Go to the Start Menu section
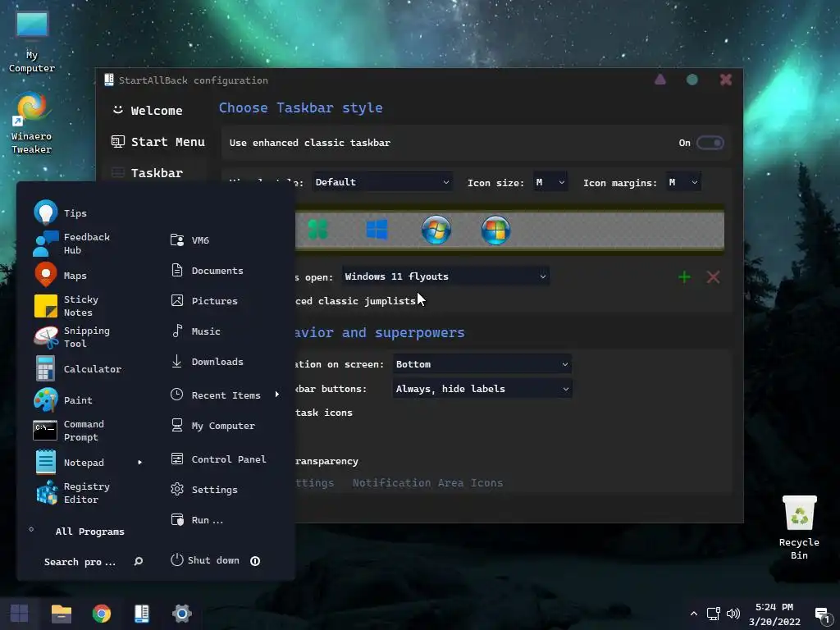This screenshot has height=630, width=840. 158,142
